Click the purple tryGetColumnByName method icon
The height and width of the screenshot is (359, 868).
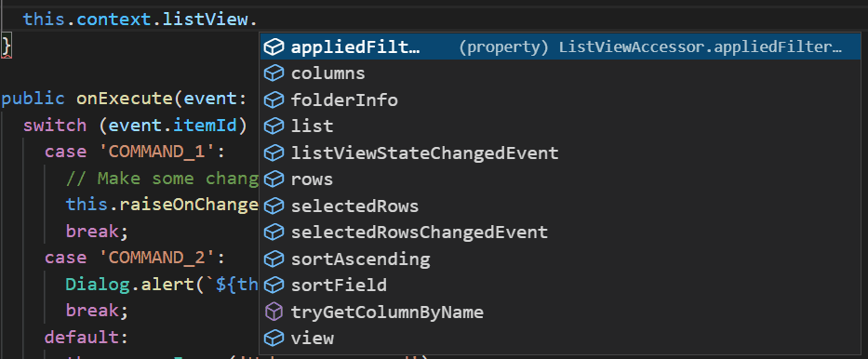point(274,312)
